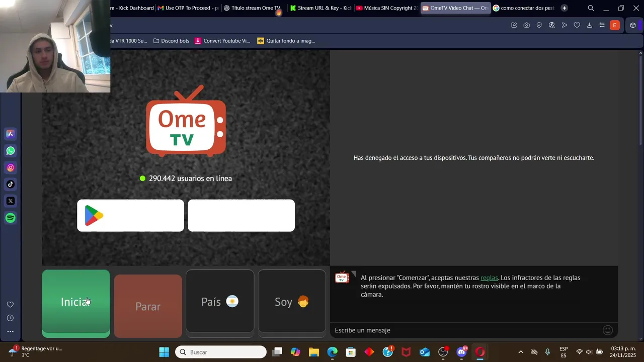Open a new browser tab
The height and width of the screenshot is (362, 644).
(564, 8)
